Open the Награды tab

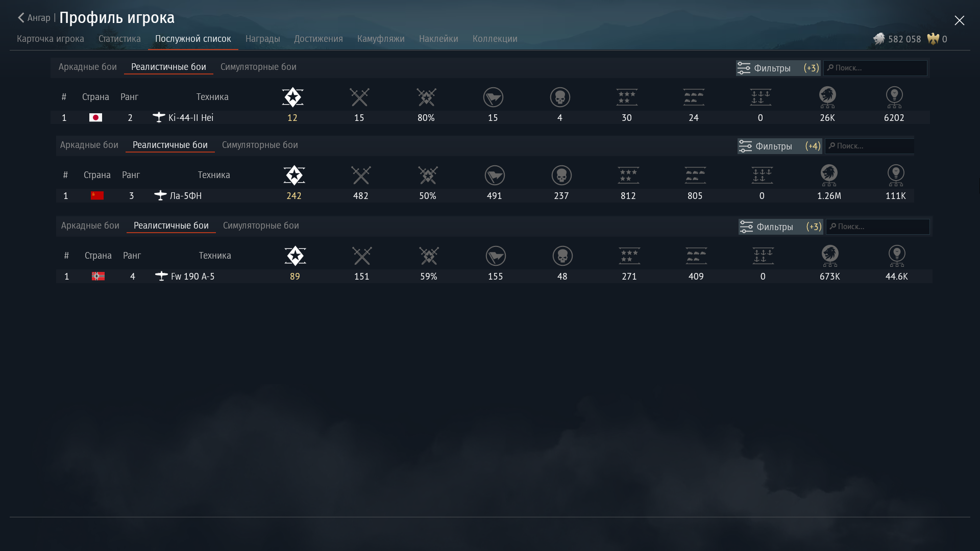[x=262, y=39]
